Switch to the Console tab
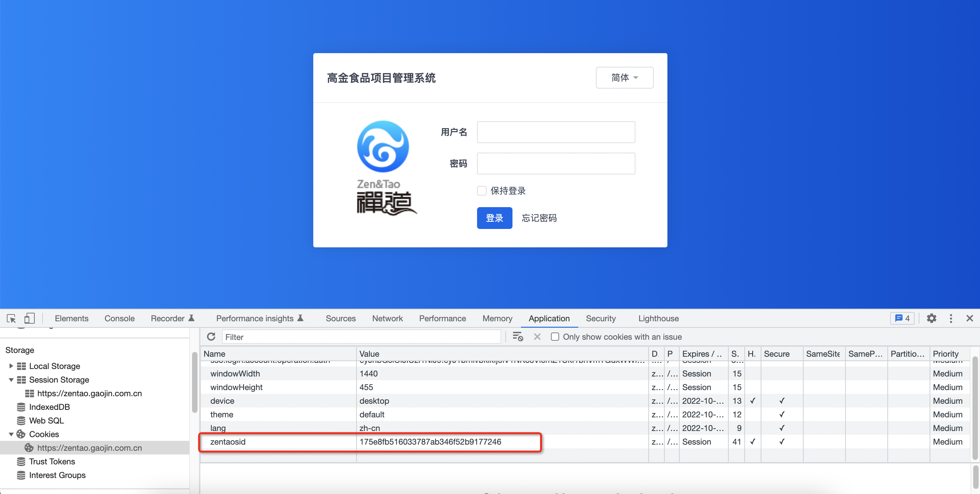 tap(120, 318)
